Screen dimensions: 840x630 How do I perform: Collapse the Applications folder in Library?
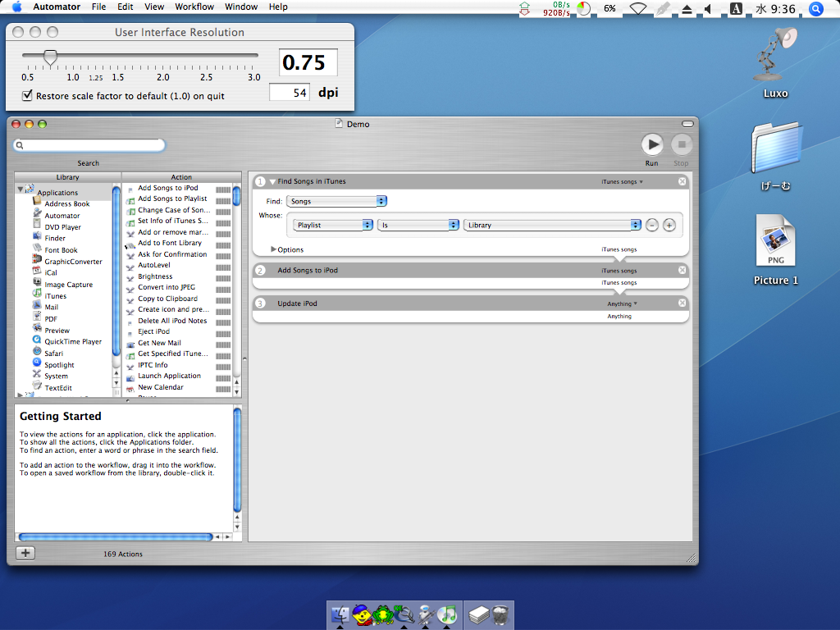tap(20, 189)
